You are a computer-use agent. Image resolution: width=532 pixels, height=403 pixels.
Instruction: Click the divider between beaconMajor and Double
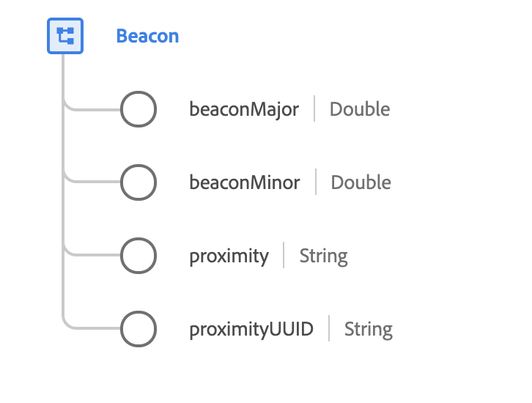314,110
